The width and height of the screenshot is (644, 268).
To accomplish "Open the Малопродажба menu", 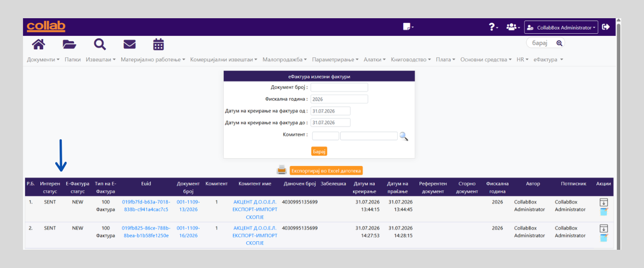I will pos(285,59).
